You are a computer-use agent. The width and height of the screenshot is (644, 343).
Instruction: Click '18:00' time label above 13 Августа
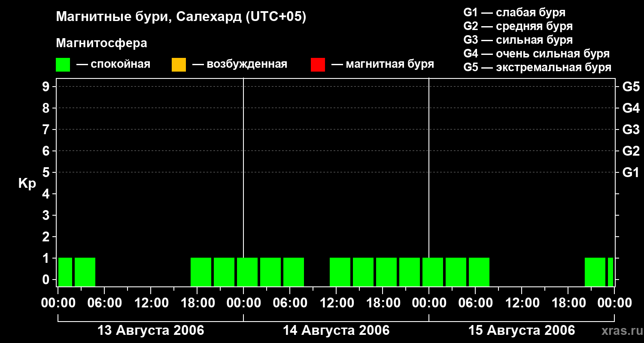click(197, 303)
